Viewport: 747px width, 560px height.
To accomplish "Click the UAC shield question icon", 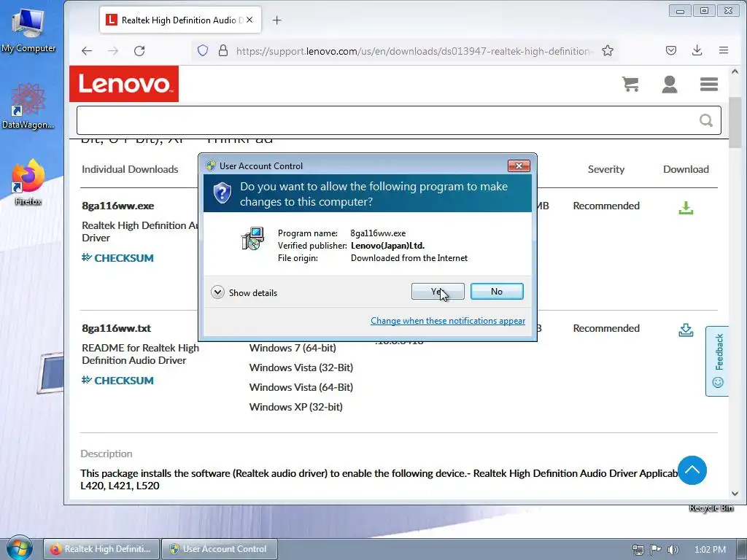I will 222,193.
